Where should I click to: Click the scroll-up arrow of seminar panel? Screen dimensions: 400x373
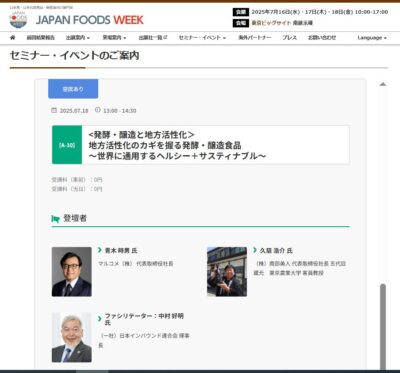[x=383, y=84]
